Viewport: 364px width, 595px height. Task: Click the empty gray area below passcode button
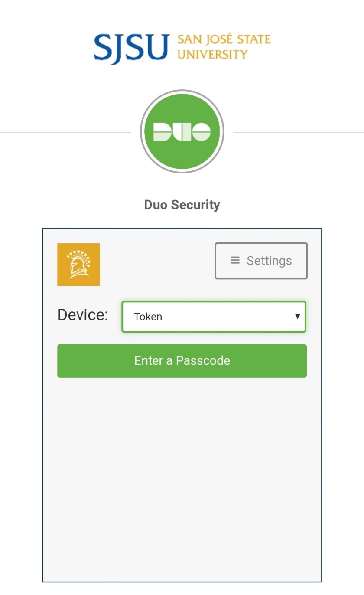182,477
